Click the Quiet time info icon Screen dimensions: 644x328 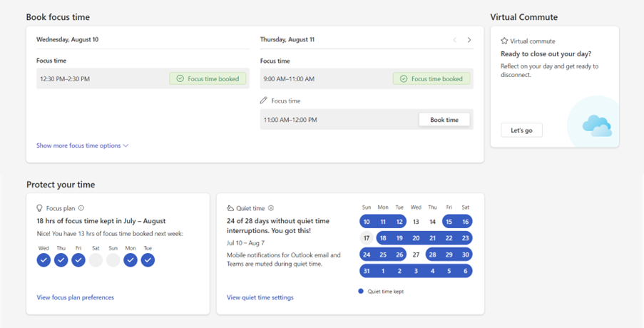tap(271, 208)
